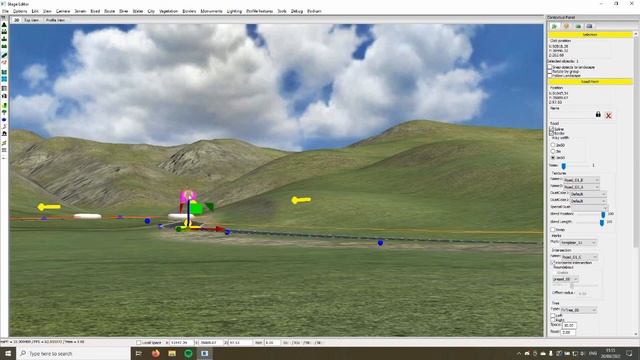The image size is (640, 360).
Task: Toggle the Rotate by group checkbox
Action: click(550, 71)
